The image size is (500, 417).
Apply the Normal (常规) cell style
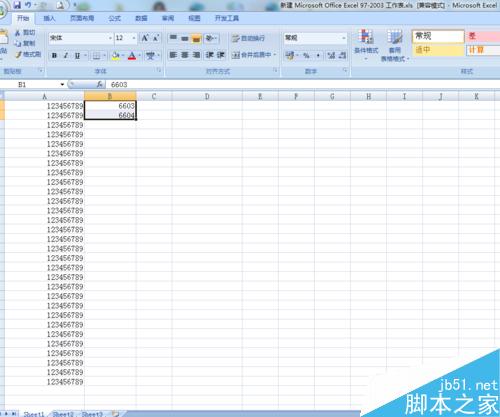click(438, 36)
